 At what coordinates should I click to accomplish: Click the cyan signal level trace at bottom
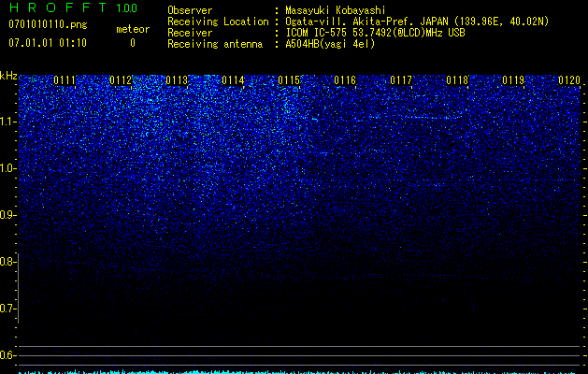coord(299,372)
